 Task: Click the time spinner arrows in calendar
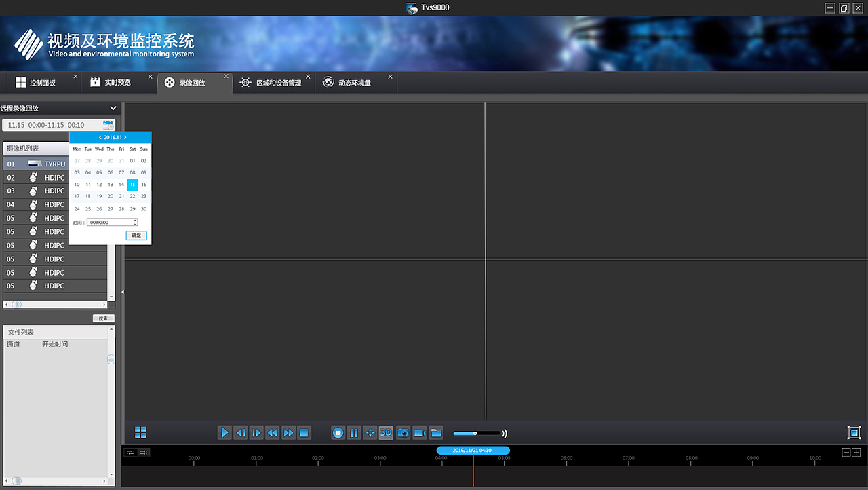[x=135, y=222]
